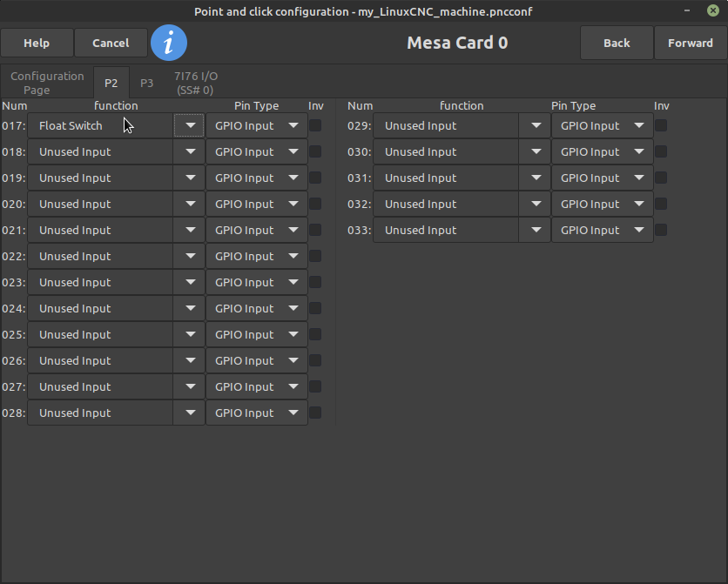Open function dropdown arrow for pin 022
This screenshot has height=584, width=728.
(190, 256)
